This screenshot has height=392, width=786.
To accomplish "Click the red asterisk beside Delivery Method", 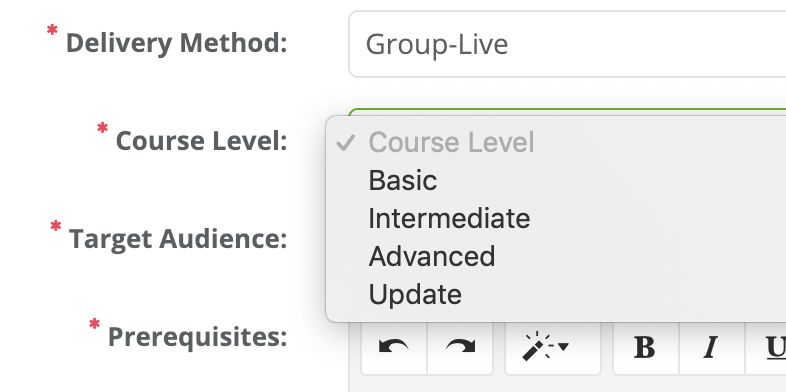I will [x=52, y=32].
